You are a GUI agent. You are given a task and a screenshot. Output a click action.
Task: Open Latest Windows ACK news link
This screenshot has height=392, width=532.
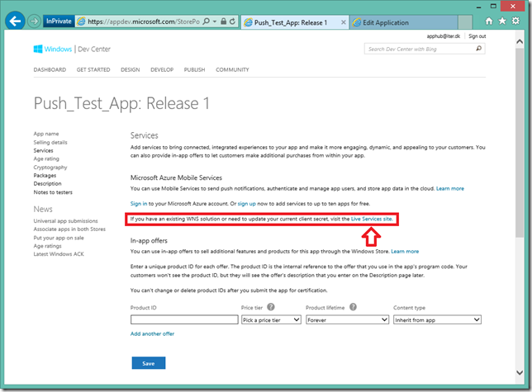(x=59, y=253)
